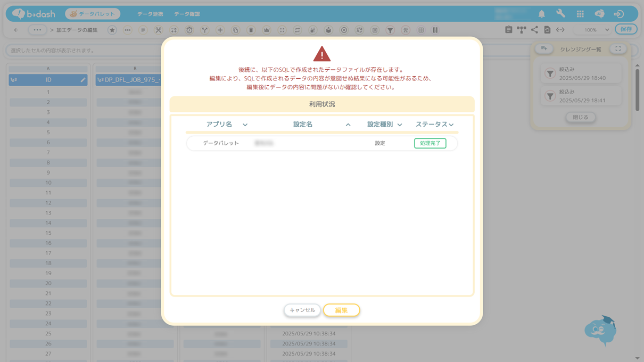The width and height of the screenshot is (644, 362).
Task: Click the copy duplicate toolbar icon
Action: [x=235, y=30]
